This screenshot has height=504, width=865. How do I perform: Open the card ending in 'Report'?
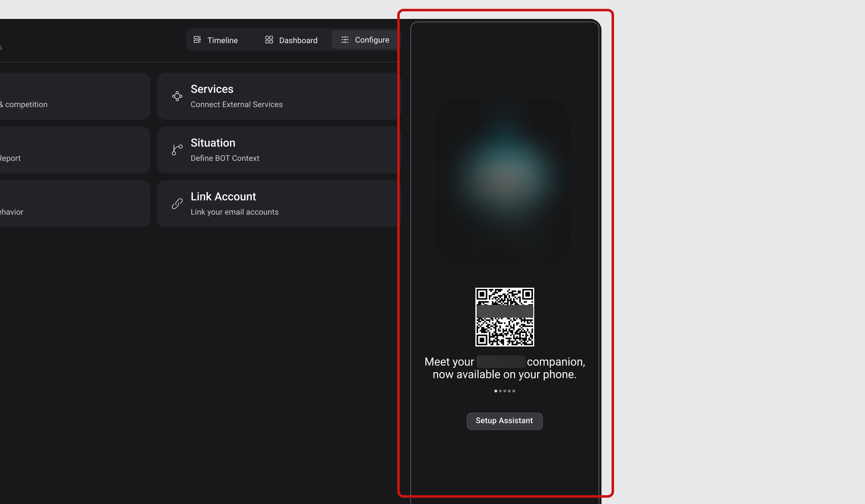[x=75, y=150]
